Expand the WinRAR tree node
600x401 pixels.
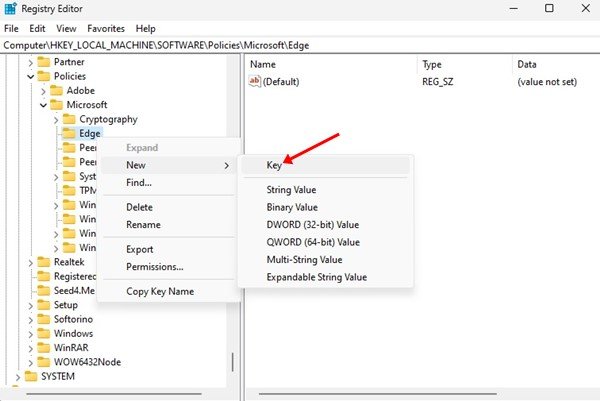click(31, 348)
